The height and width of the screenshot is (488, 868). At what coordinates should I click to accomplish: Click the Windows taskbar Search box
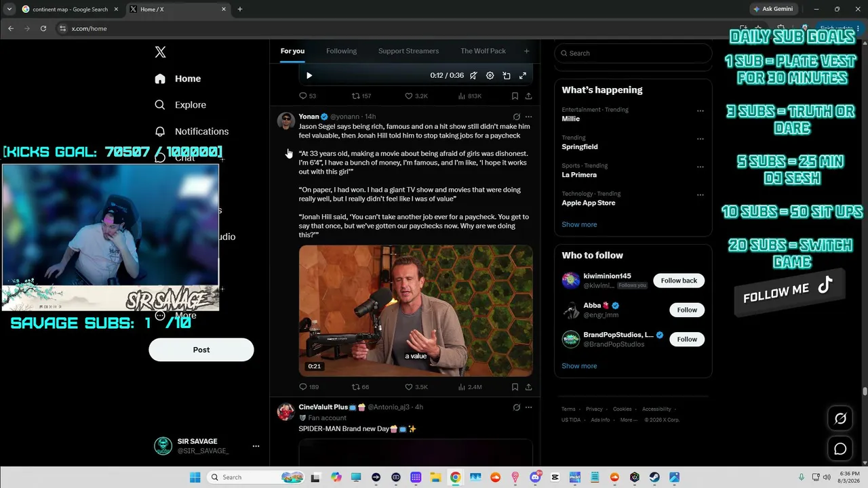(x=255, y=477)
